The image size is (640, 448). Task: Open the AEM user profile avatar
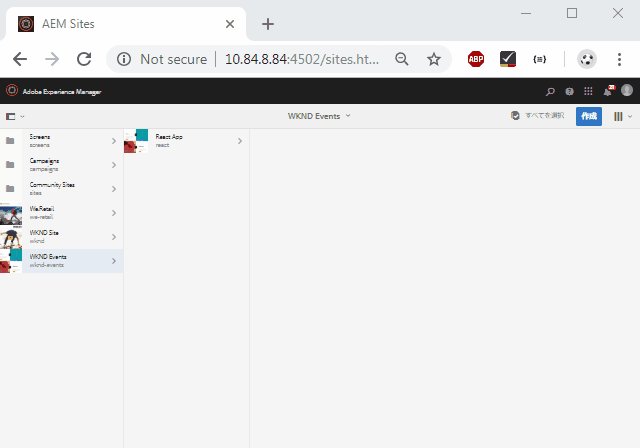pyautogui.click(x=627, y=90)
